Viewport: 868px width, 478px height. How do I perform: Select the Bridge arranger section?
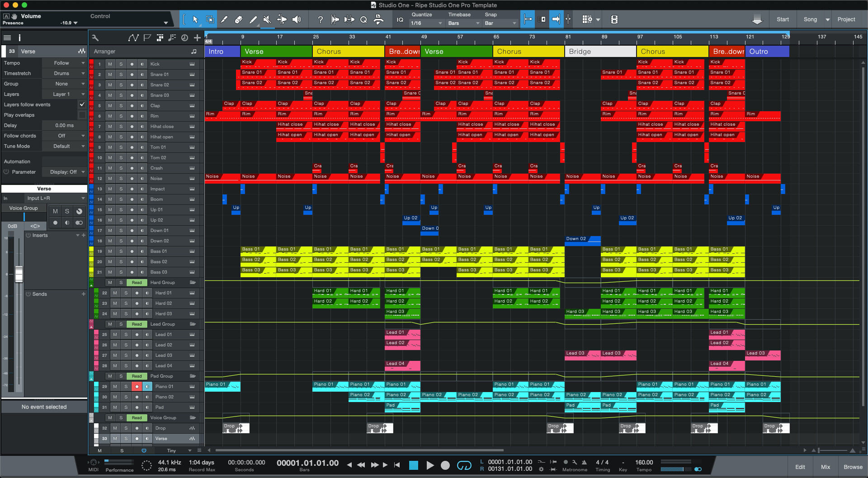tap(600, 52)
